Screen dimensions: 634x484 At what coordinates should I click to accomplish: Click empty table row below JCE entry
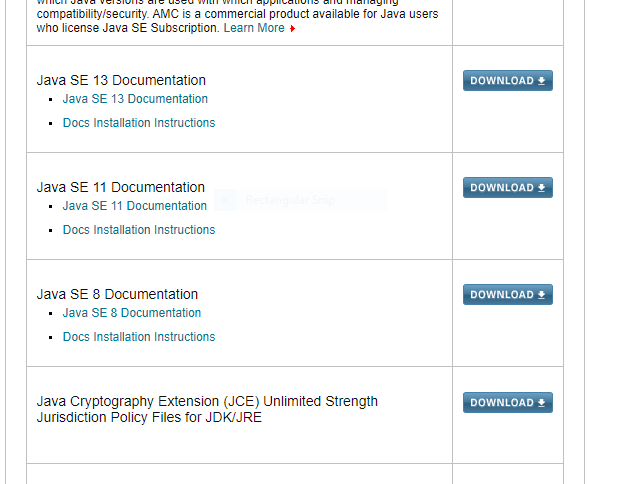coord(239,474)
